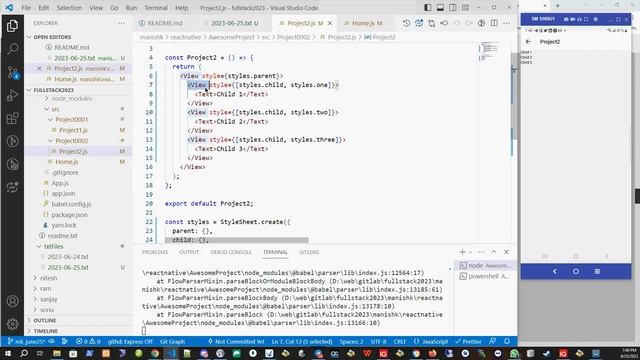Image resolution: width=640 pixels, height=360 pixels.
Task: Open the Terminal menu
Action: click(x=156, y=8)
